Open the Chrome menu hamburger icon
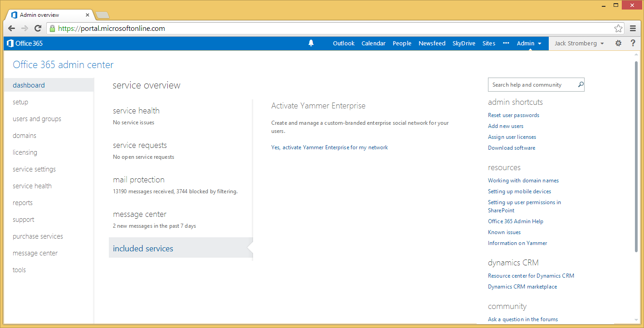Screen dimensions: 644x328 click(633, 29)
